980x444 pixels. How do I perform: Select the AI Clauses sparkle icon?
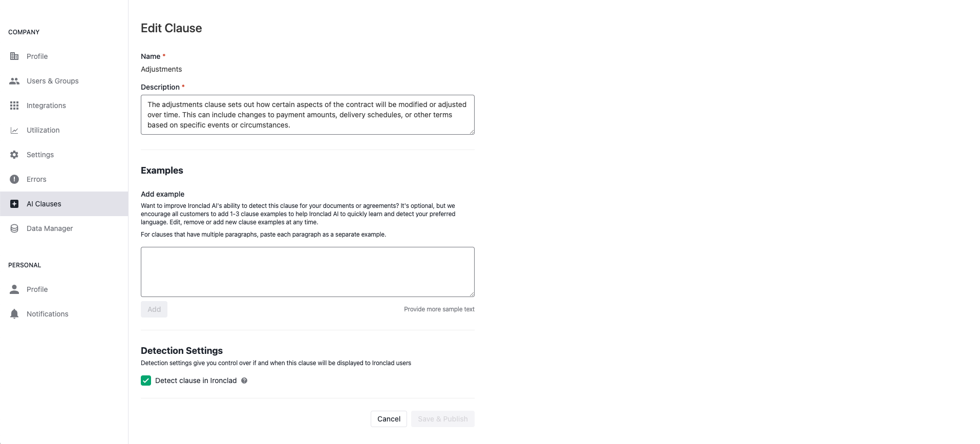pyautogui.click(x=14, y=204)
